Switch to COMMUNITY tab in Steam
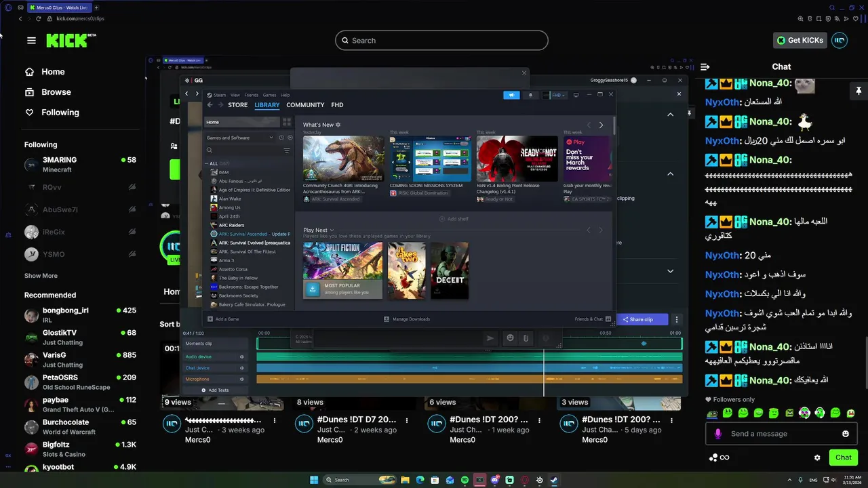868x488 pixels. pyautogui.click(x=305, y=105)
